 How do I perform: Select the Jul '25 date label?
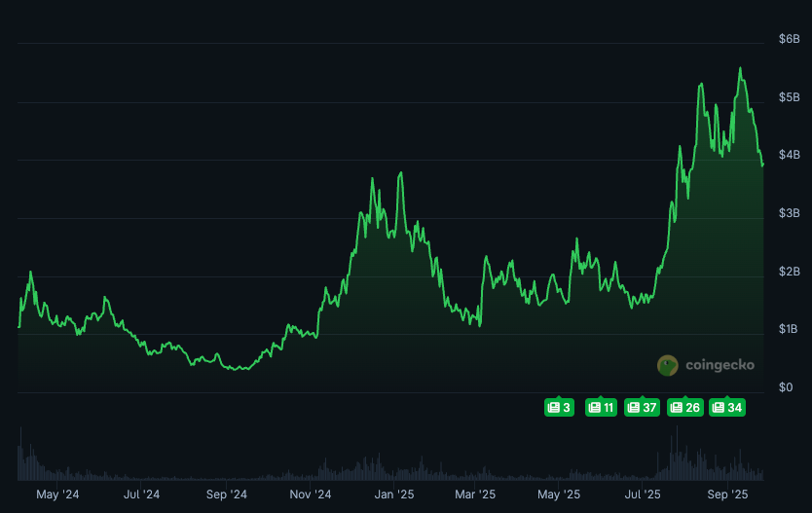click(x=642, y=495)
